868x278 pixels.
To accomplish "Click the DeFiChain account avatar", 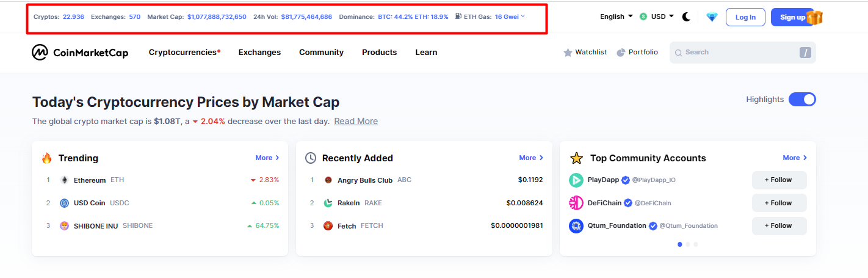I will coord(576,203).
